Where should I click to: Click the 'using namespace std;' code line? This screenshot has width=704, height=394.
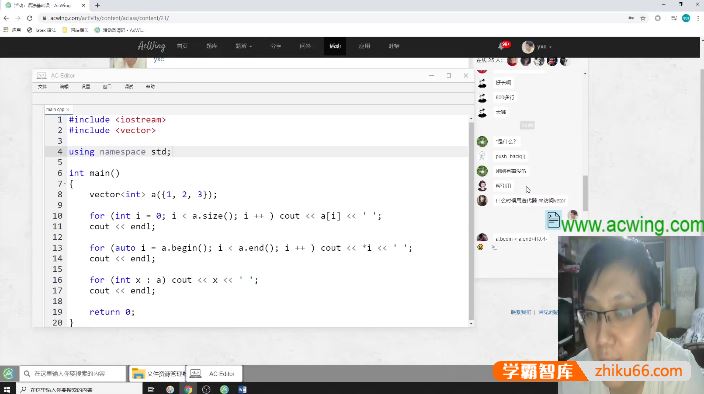tap(119, 152)
